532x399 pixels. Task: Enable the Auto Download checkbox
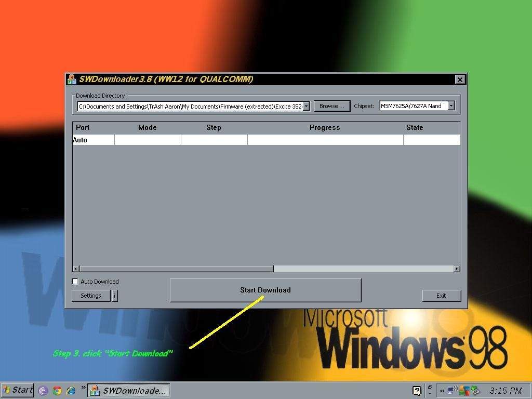pos(75,282)
